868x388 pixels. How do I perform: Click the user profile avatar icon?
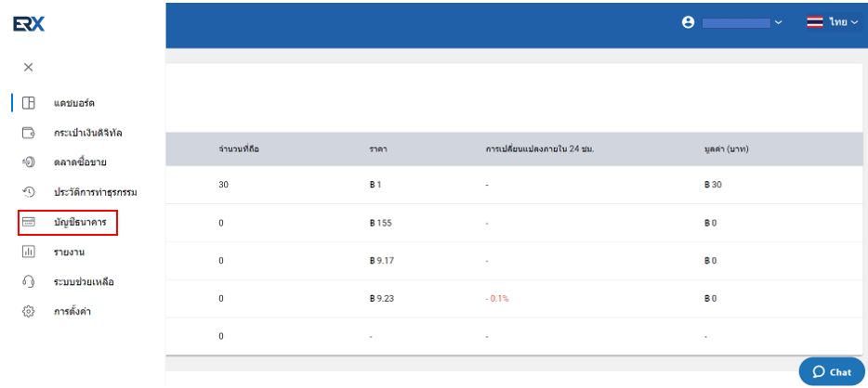point(688,22)
